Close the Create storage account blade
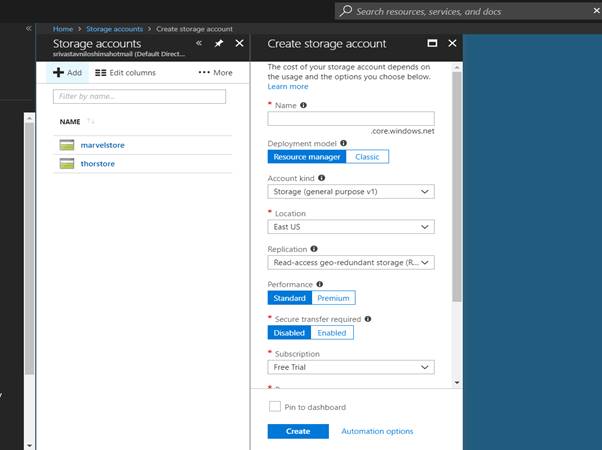602x450 pixels. pyautogui.click(x=452, y=43)
